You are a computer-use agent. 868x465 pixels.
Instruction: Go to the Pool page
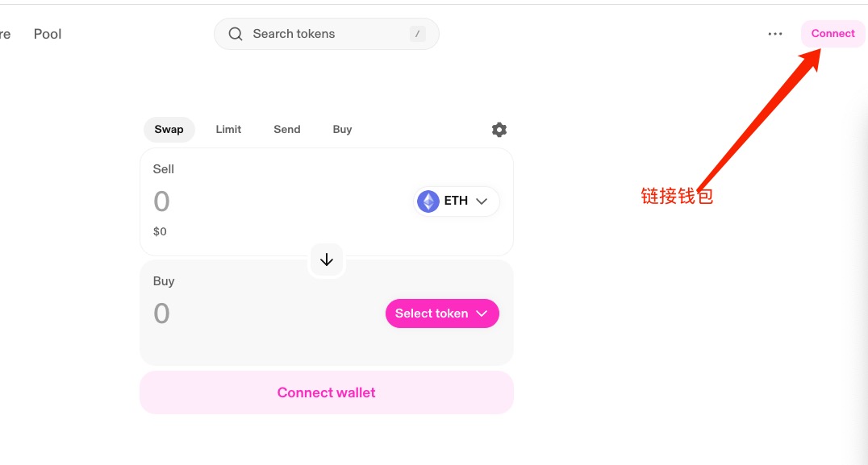point(48,34)
